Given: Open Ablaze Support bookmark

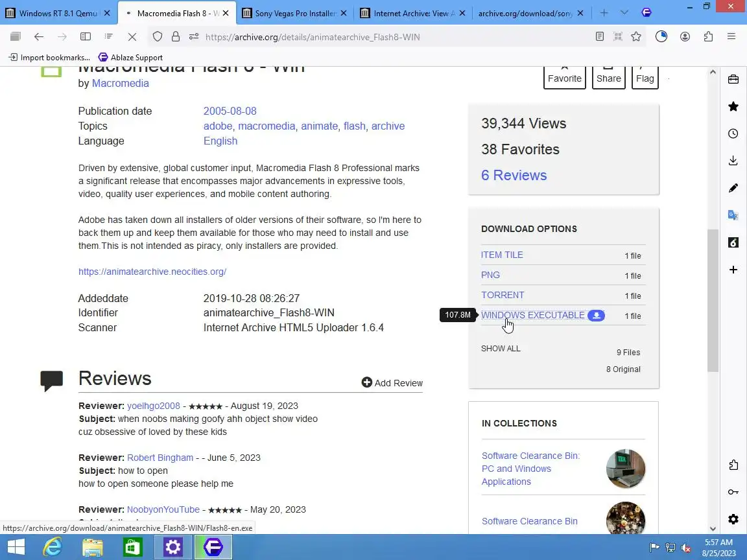Looking at the screenshot, I should pyautogui.click(x=130, y=57).
